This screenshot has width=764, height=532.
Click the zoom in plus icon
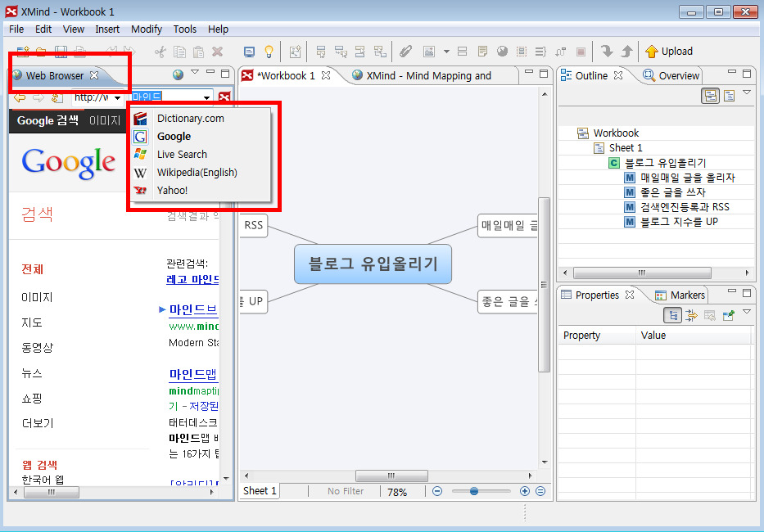point(525,491)
